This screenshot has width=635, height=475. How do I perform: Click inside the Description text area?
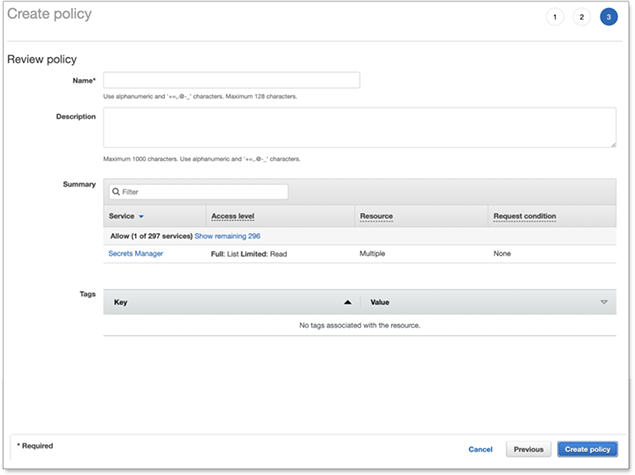click(359, 127)
